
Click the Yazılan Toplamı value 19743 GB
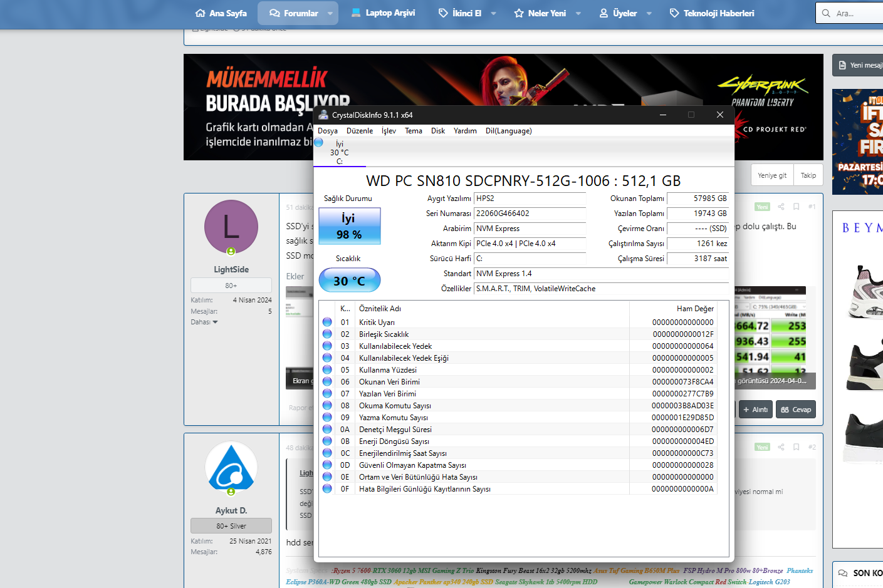pos(698,214)
